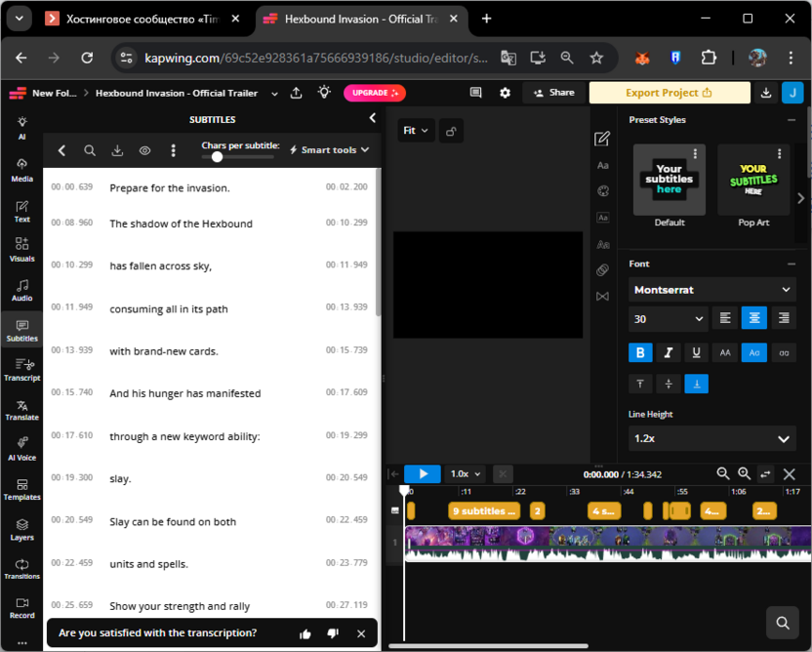Click the thumbs up feedback icon
The image size is (812, 652).
point(305,633)
